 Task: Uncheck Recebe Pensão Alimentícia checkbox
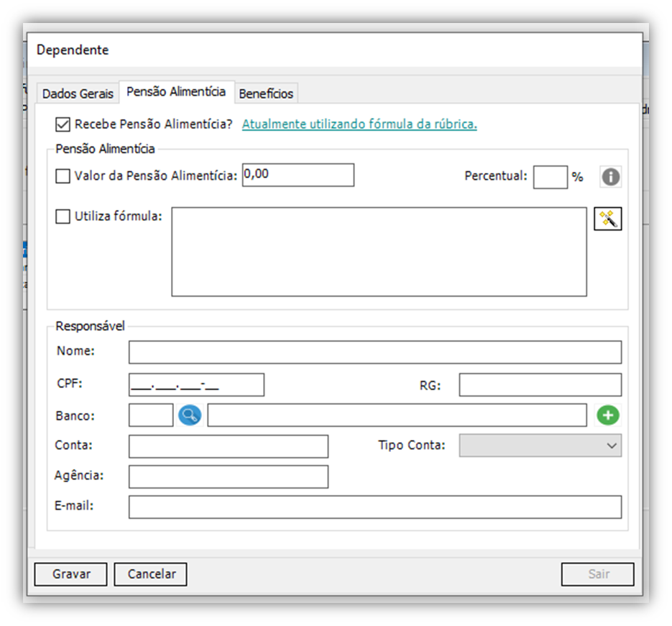click(63, 124)
